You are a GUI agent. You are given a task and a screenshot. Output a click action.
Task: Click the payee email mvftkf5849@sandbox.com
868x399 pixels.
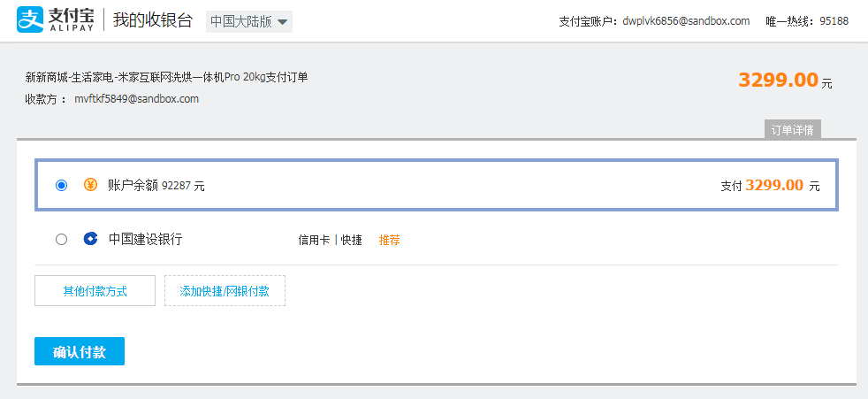point(137,99)
